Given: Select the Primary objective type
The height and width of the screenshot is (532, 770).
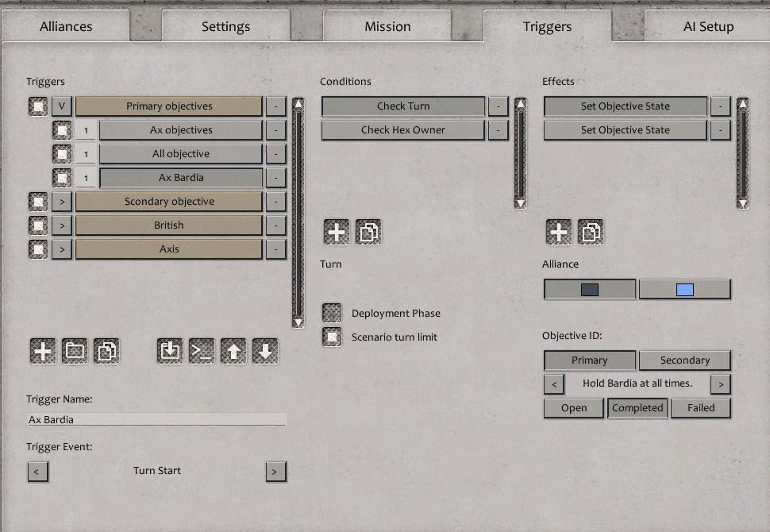Looking at the screenshot, I should 590,360.
